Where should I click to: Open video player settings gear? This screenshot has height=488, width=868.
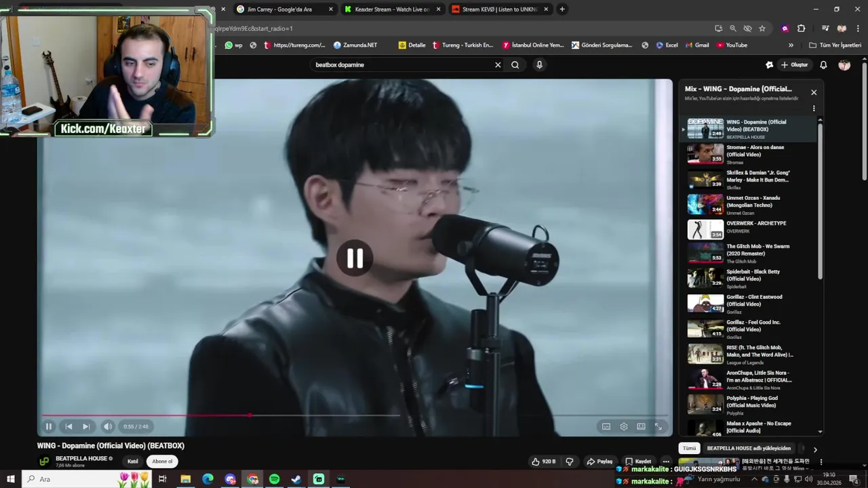click(x=624, y=426)
